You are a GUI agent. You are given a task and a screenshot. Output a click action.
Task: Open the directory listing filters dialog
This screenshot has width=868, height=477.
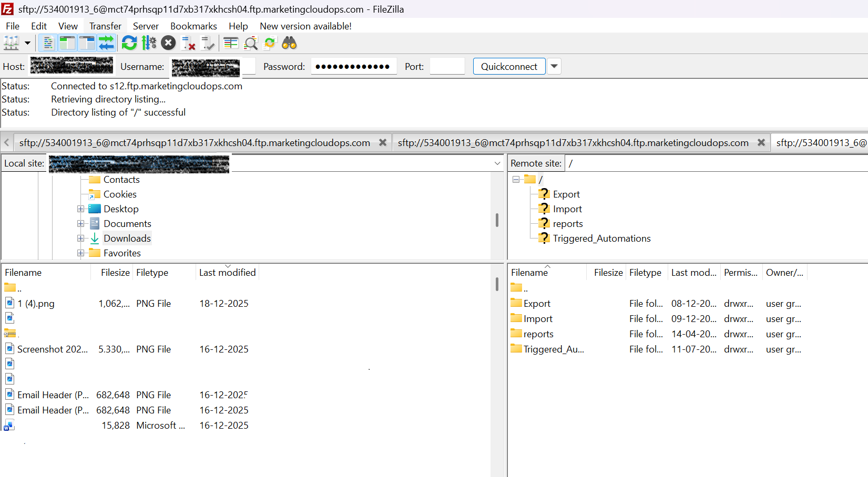[231, 43]
